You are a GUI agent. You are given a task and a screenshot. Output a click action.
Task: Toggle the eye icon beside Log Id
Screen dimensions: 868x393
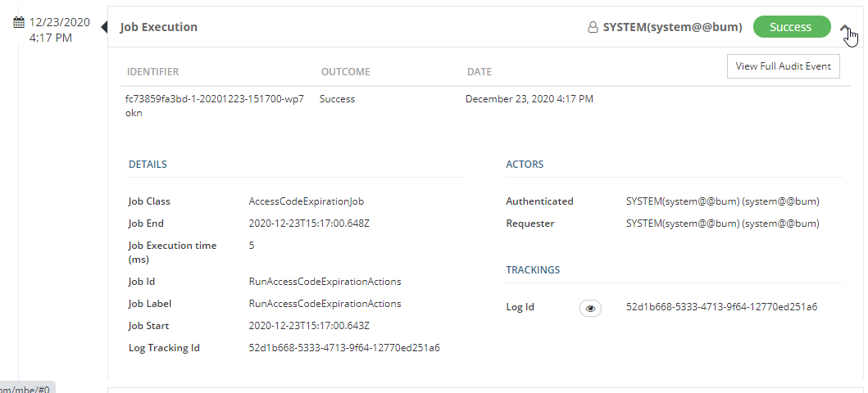point(590,308)
